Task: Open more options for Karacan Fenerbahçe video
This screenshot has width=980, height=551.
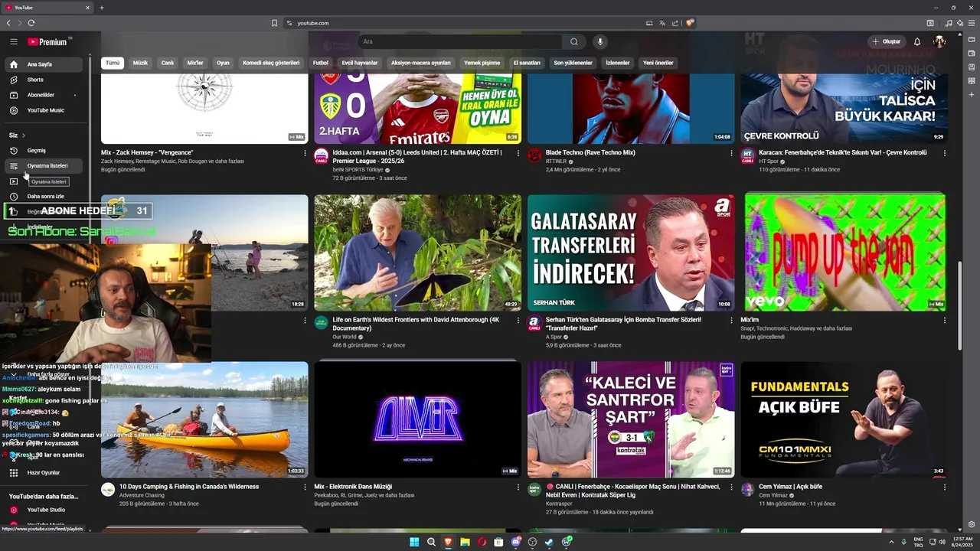Action: (944, 153)
